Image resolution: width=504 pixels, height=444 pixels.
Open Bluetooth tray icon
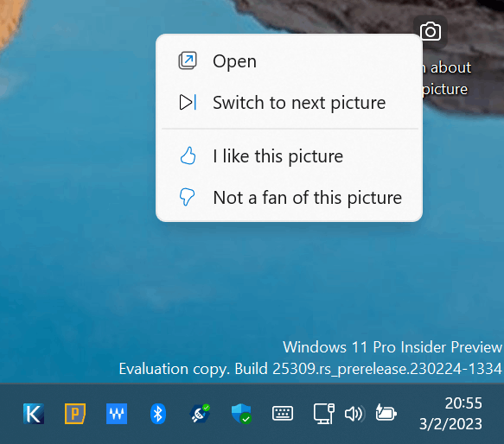(158, 414)
